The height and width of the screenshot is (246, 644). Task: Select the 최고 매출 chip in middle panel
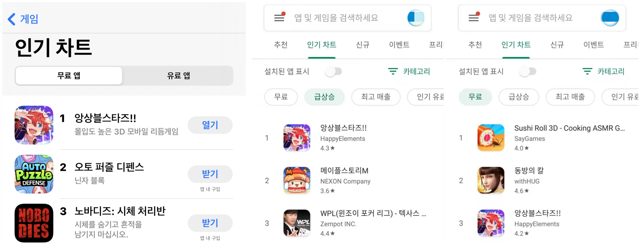click(376, 97)
